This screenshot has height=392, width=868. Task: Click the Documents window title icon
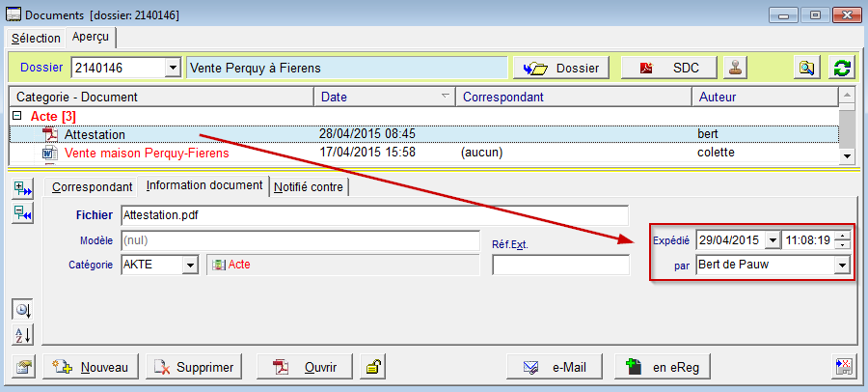[x=13, y=14]
